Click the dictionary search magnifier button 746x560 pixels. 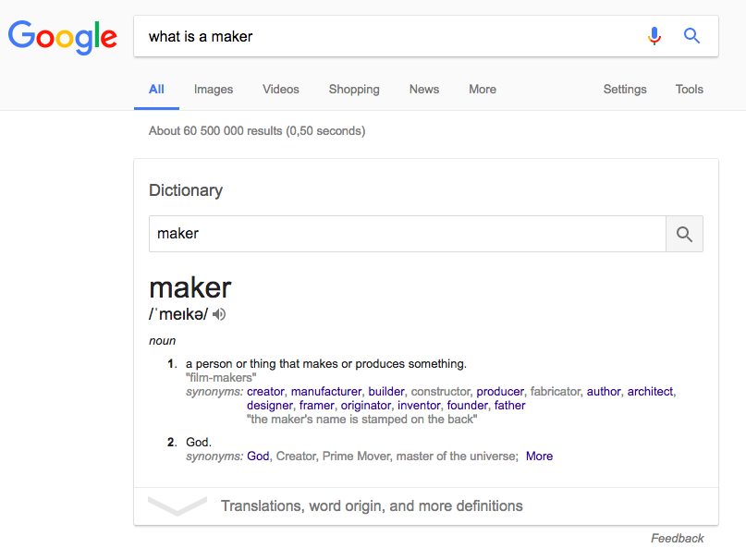click(x=684, y=234)
